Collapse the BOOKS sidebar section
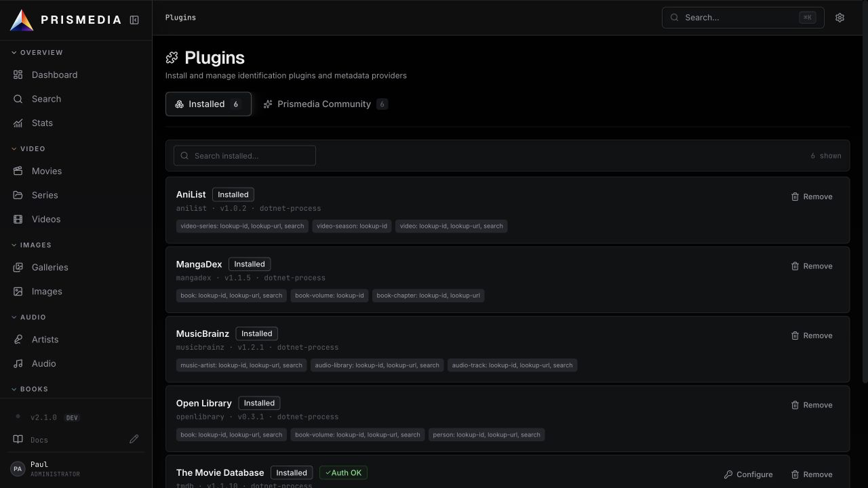868x488 pixels. (29, 389)
